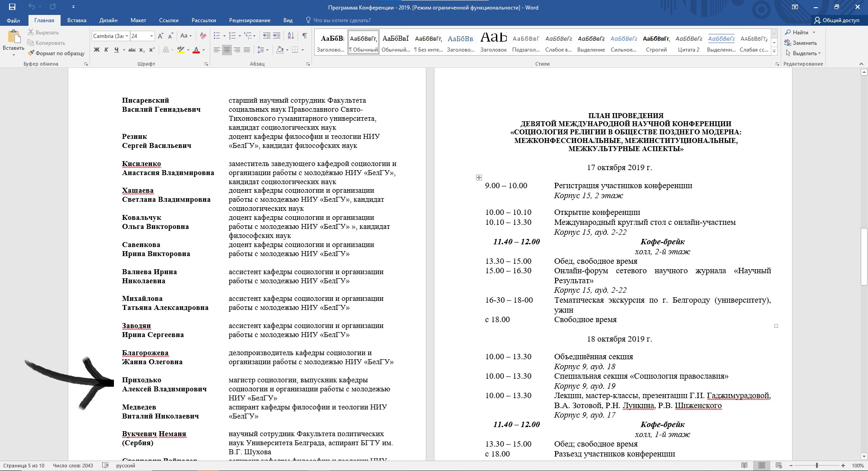The height and width of the screenshot is (471, 868).
Task: Cut selection using the Вырезать scissors button
Action: [x=43, y=33]
